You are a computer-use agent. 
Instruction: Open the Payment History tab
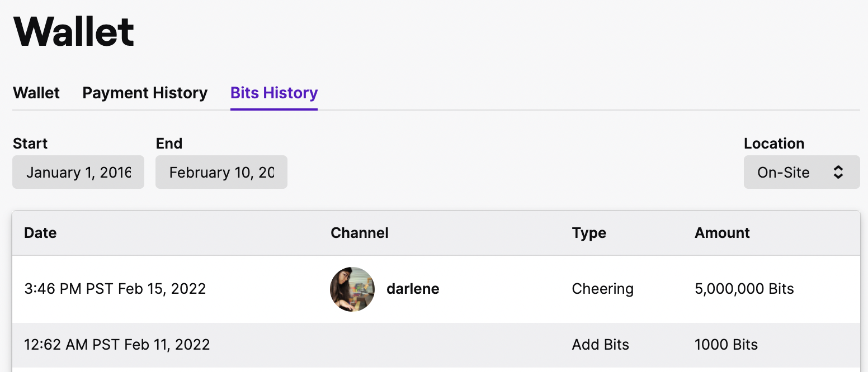[145, 93]
